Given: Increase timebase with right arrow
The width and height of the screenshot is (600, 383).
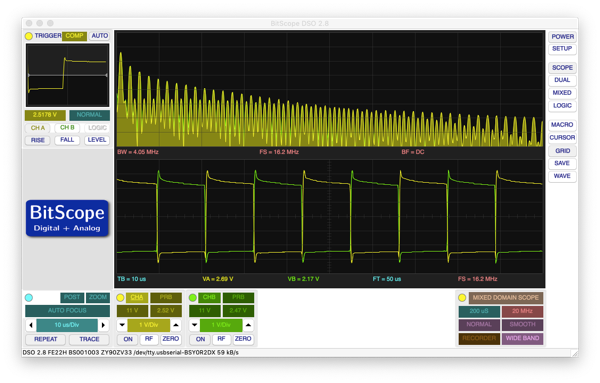Looking at the screenshot, I should coord(103,325).
